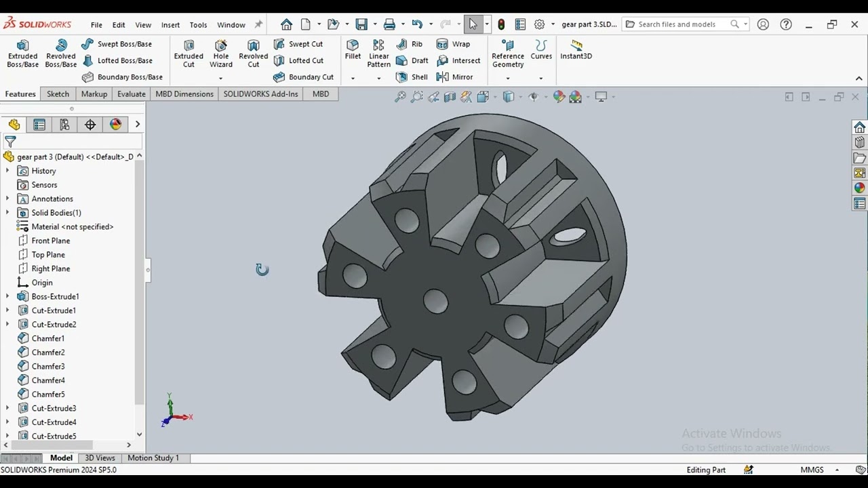
Task: Open the DimXpertManager tab
Action: click(90, 124)
